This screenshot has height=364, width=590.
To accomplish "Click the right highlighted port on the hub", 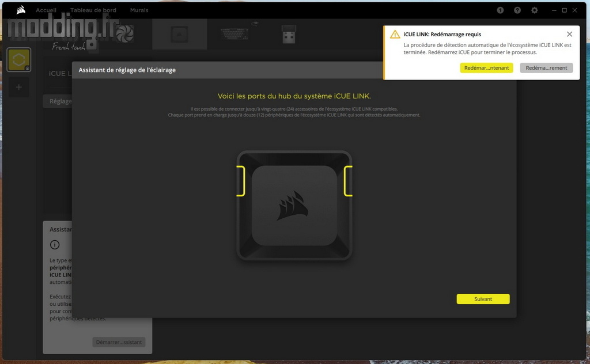I will coord(348,181).
